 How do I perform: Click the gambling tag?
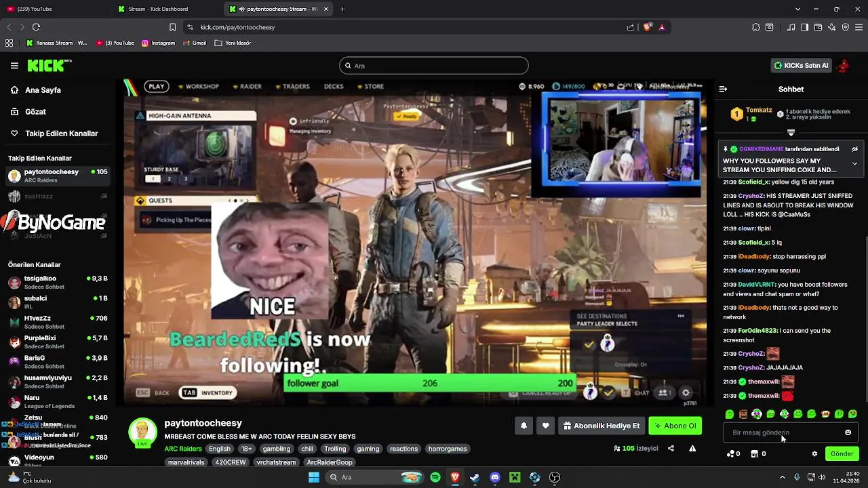click(276, 449)
